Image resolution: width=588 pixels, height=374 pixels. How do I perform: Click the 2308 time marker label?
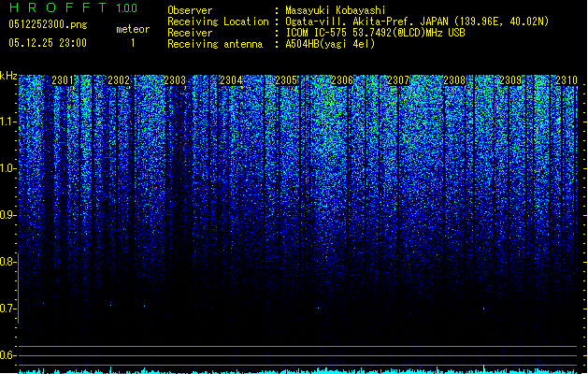454,80
